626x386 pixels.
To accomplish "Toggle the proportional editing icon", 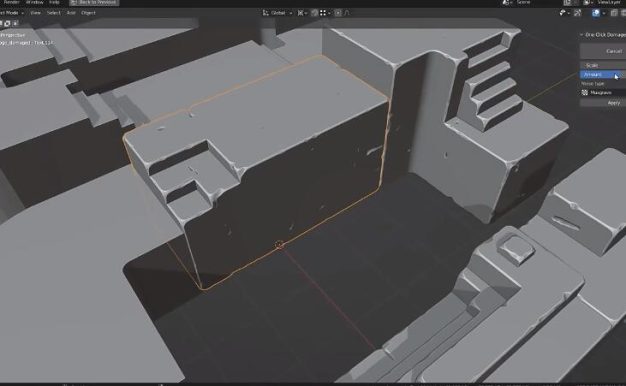I will coord(338,13).
